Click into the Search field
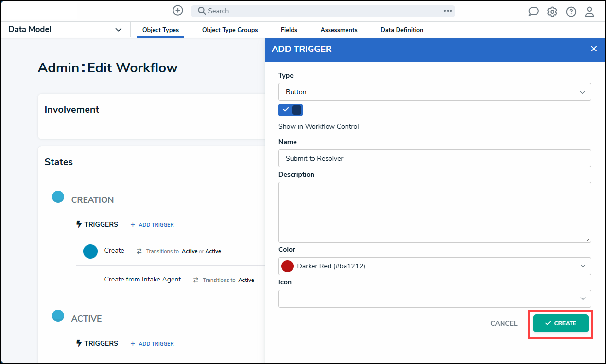This screenshot has height=364, width=606. (316, 11)
